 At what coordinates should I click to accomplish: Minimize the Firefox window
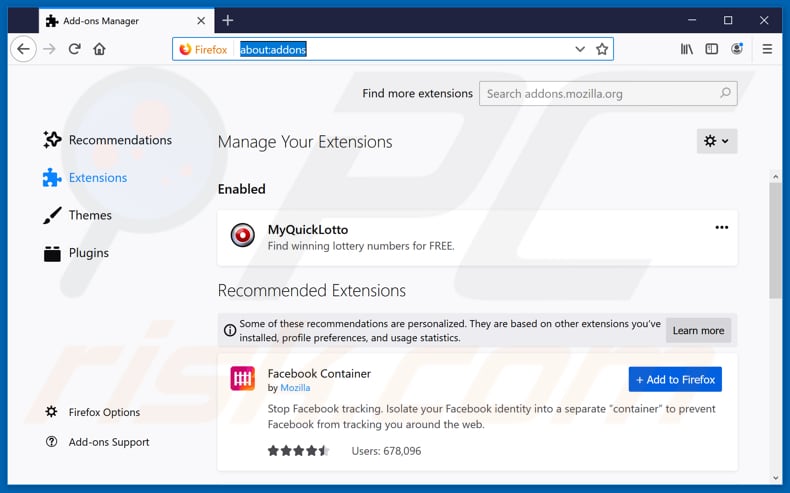pos(692,20)
